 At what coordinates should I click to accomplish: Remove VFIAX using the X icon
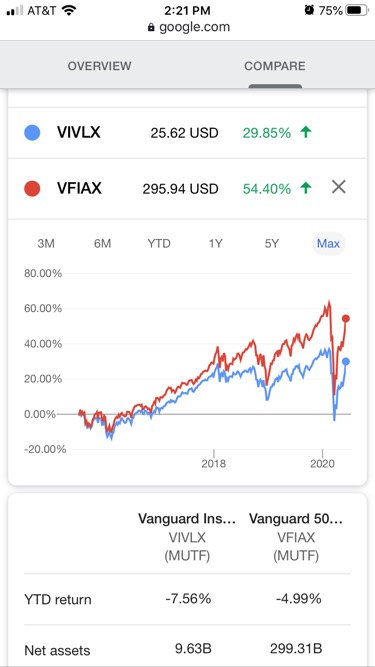click(338, 187)
